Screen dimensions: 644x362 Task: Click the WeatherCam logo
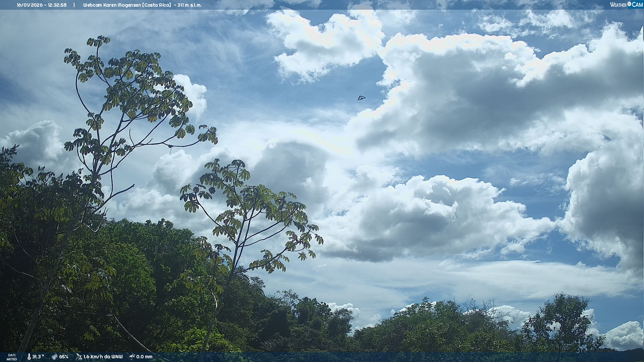[626, 5]
